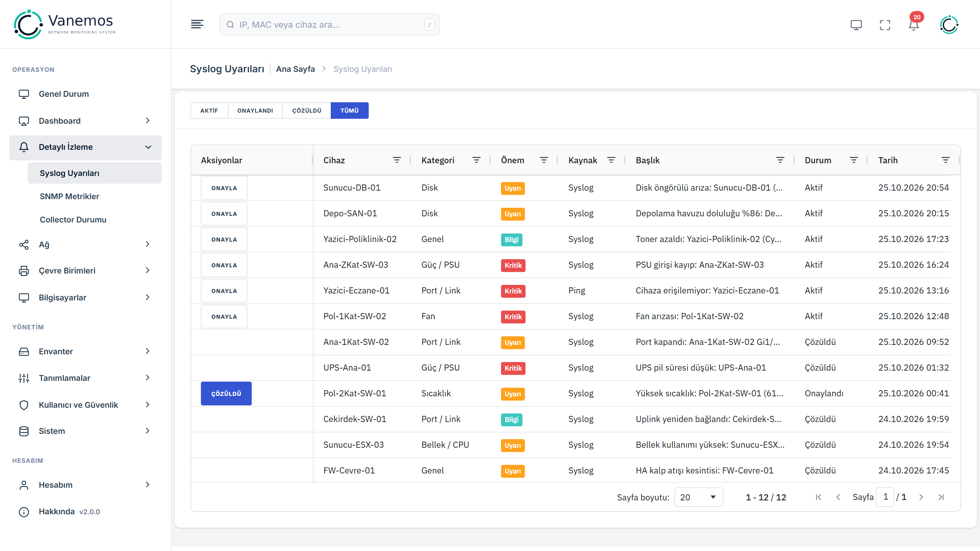Open filter icon on Önem column
This screenshot has height=551, width=980.
point(543,160)
